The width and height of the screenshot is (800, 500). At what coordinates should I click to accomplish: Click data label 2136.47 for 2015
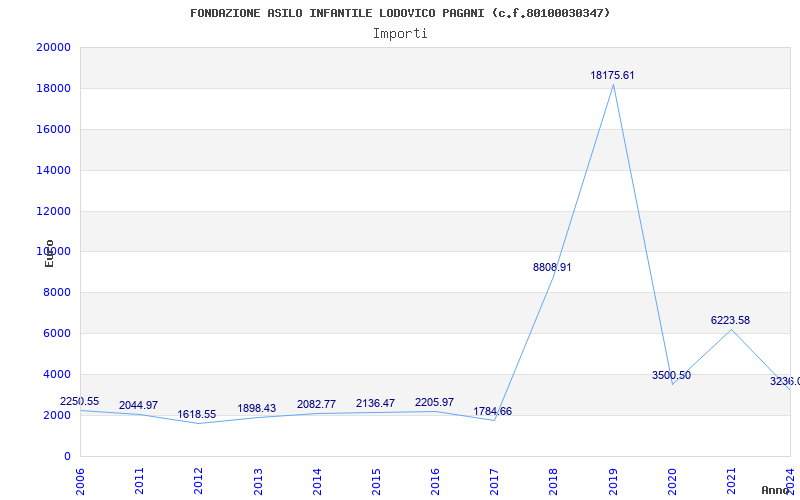(376, 404)
